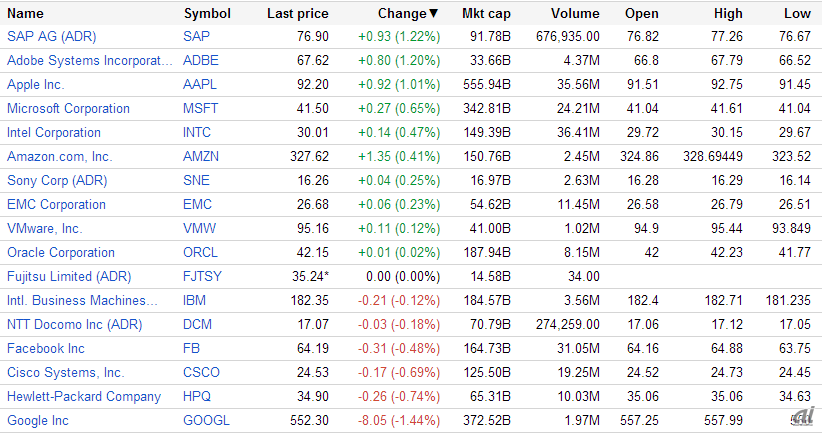The width and height of the screenshot is (822, 434).
Task: Click the CSCO symbol link
Action: (202, 372)
